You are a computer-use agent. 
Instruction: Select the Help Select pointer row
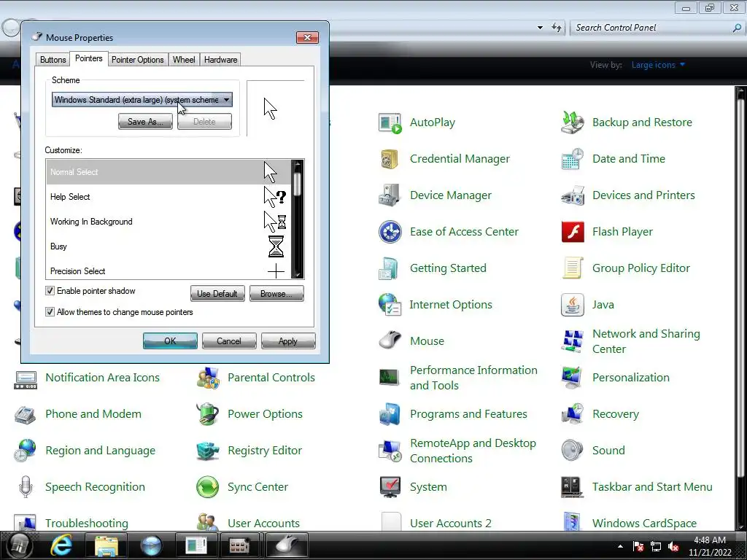pos(169,197)
